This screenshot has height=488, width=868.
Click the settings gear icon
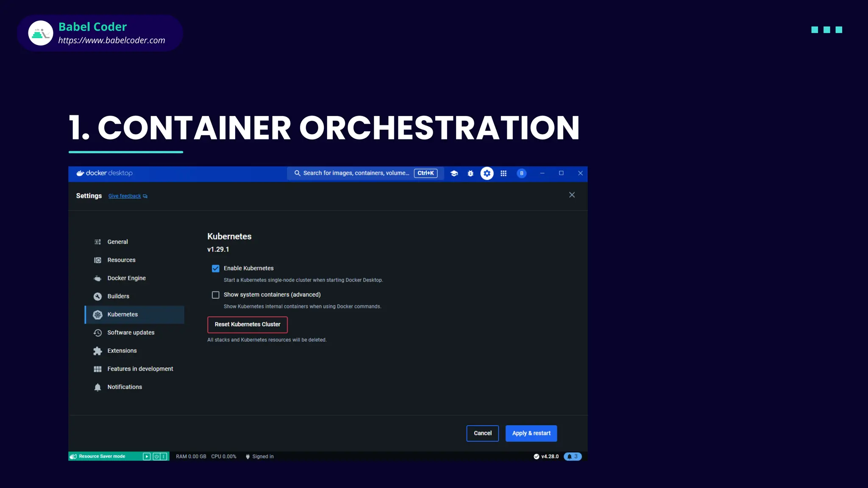(487, 173)
